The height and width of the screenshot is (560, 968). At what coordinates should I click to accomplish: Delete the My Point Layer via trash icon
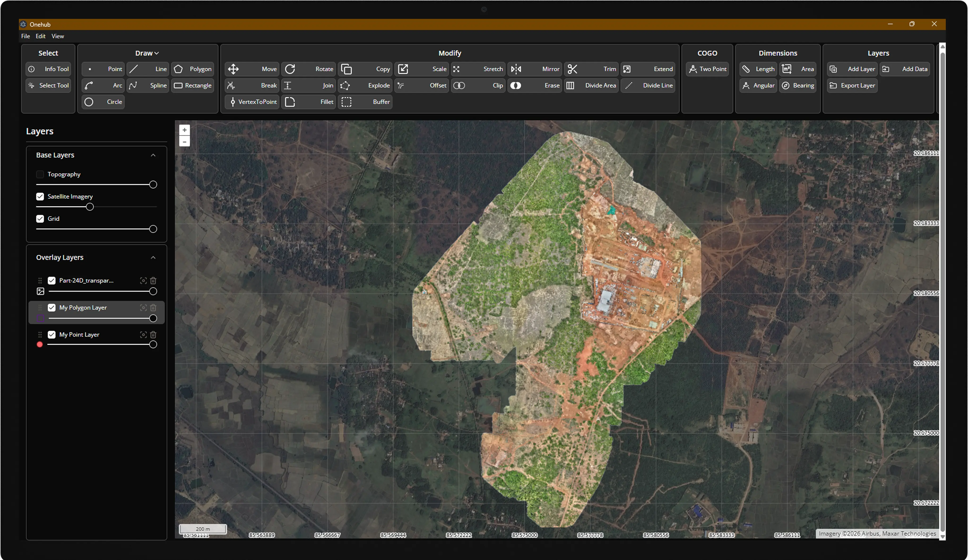click(153, 335)
